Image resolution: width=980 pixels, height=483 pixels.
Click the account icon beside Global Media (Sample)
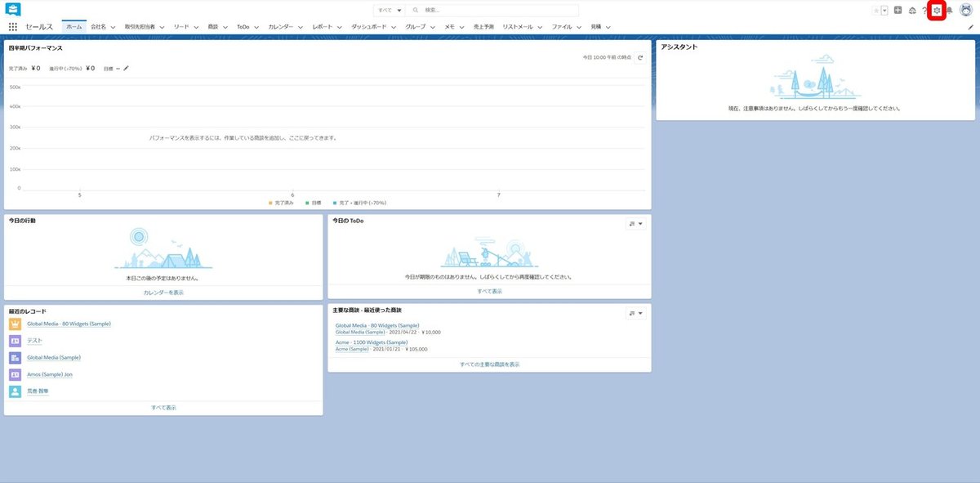coord(15,358)
